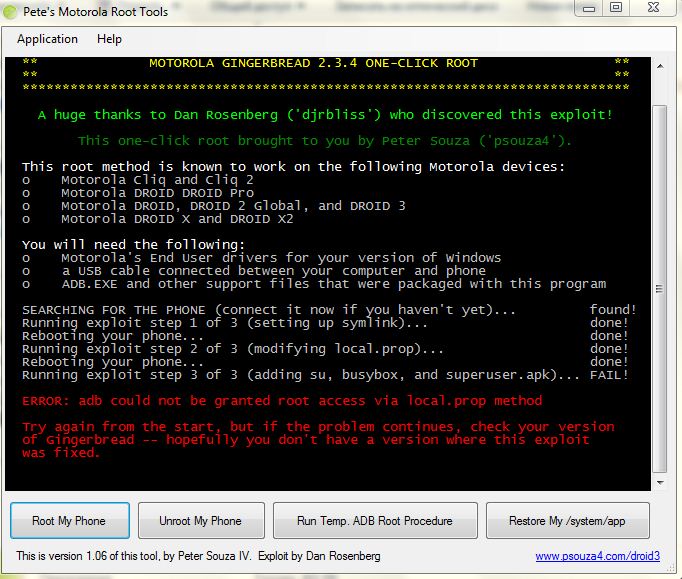Click the vertical scrollbar thumb
Viewport: 682px width, 579px height.
[660, 289]
